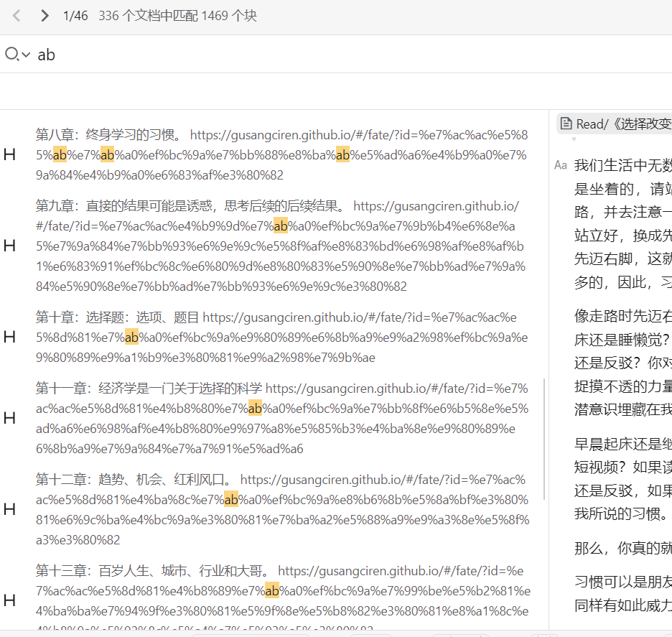Click the H icon next to 第十二章
The height and width of the screenshot is (637, 672).
[x=9, y=509]
